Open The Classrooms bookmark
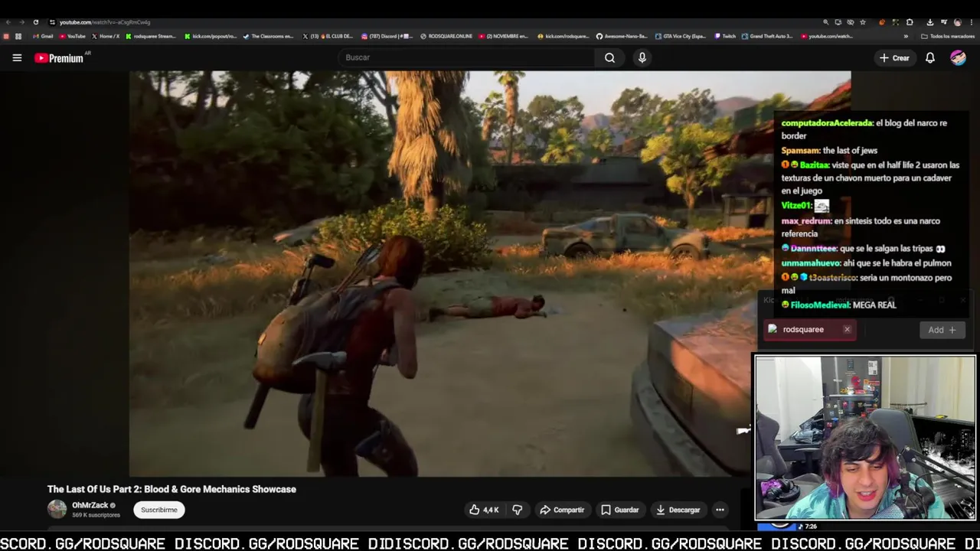 pyautogui.click(x=268, y=36)
